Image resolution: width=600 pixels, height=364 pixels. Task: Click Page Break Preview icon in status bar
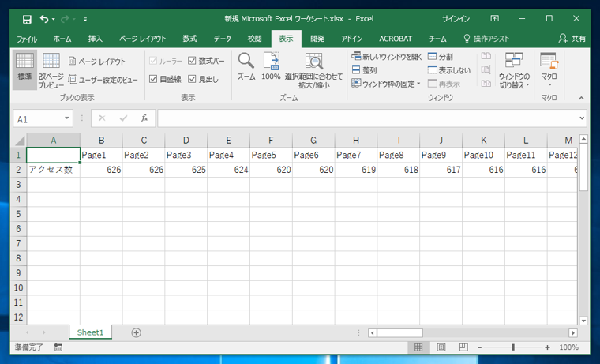point(463,347)
